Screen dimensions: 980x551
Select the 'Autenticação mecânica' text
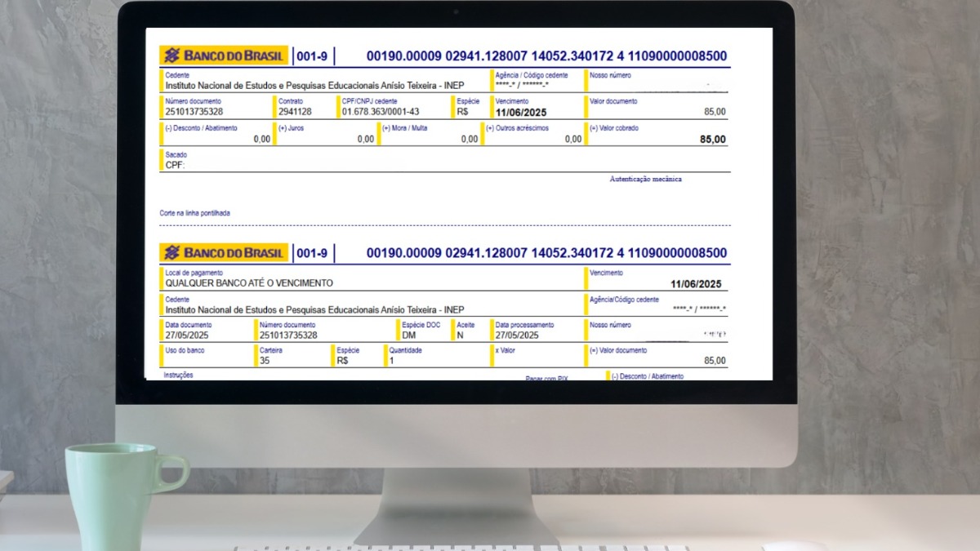[x=645, y=179]
